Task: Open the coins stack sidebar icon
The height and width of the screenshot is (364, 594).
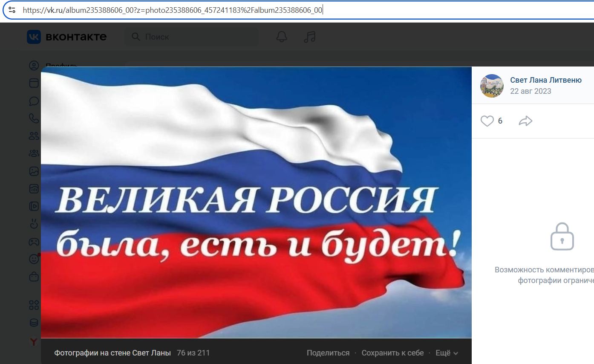Action: [34, 323]
